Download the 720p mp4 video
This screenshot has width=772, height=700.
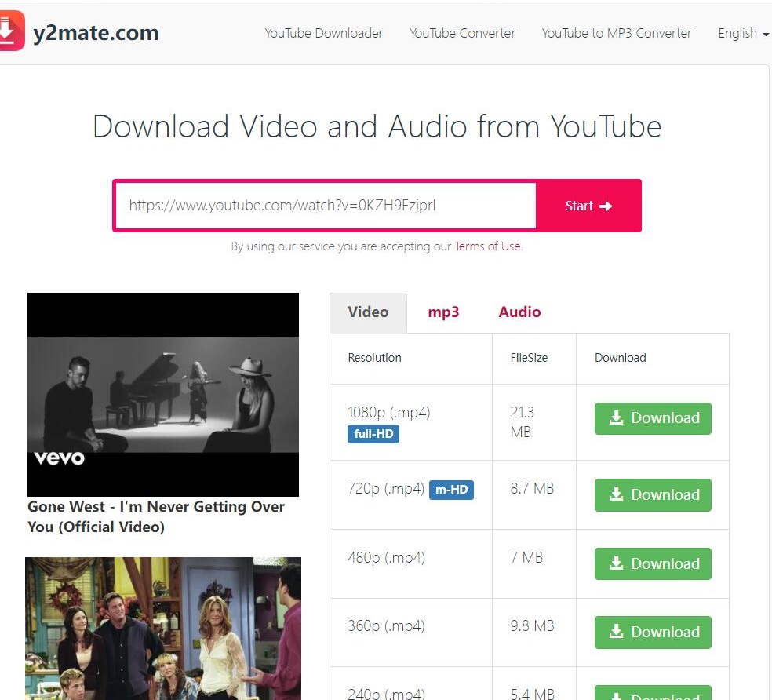click(653, 494)
